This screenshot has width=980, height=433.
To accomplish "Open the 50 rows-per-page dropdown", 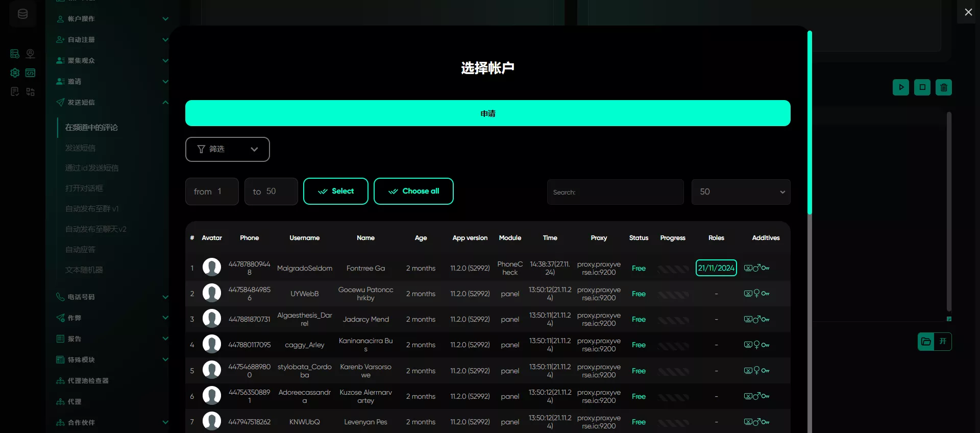I will 741,192.
